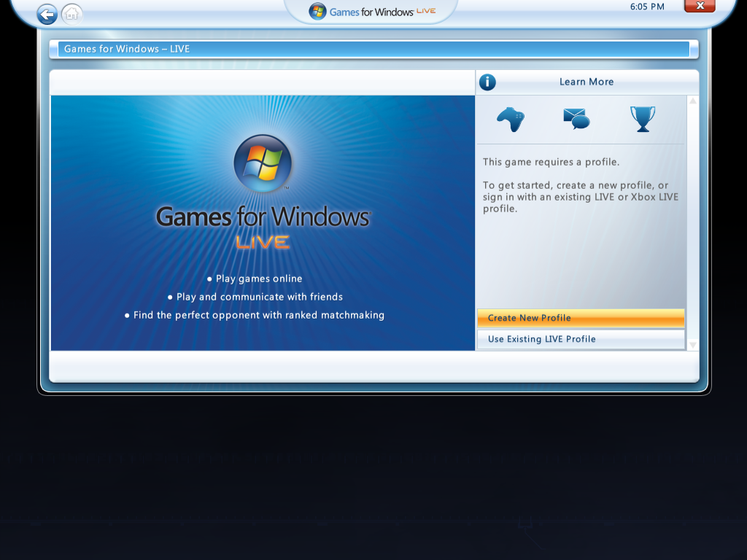Click the 'Play games online' bullet
This screenshot has width=747, height=560.
(x=255, y=279)
